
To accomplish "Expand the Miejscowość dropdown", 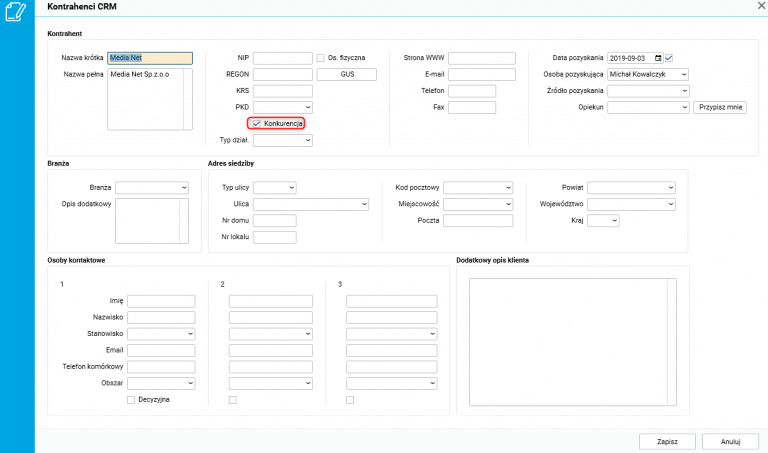I will click(x=508, y=204).
